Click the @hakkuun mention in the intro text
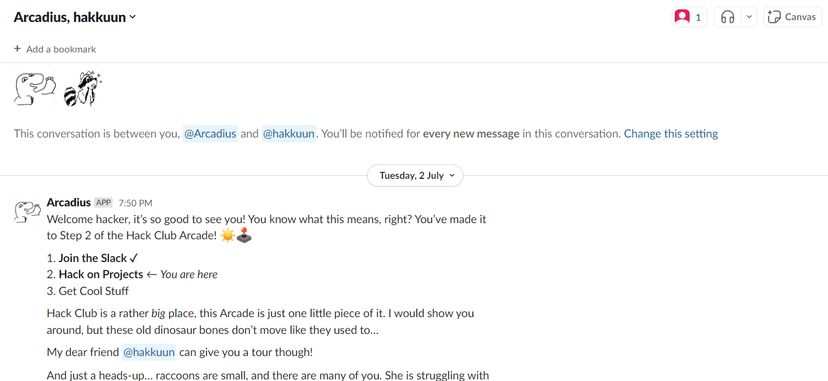The width and height of the screenshot is (828, 381). (289, 134)
